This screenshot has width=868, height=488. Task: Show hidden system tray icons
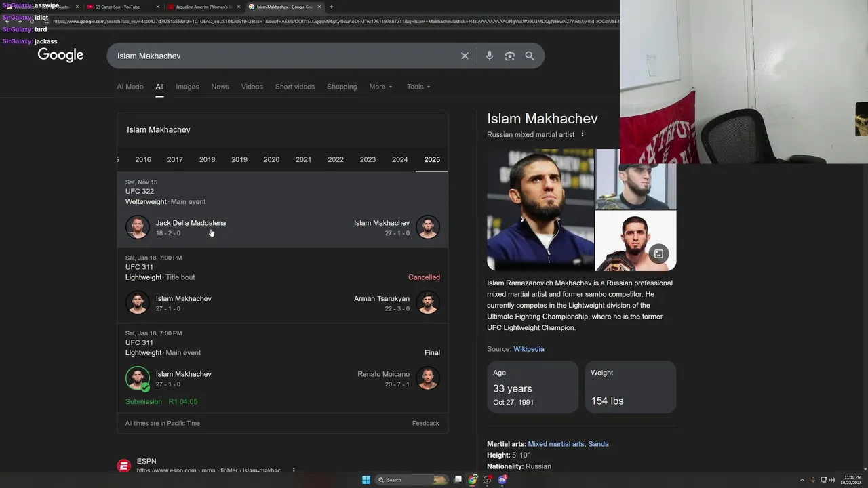pos(802,480)
